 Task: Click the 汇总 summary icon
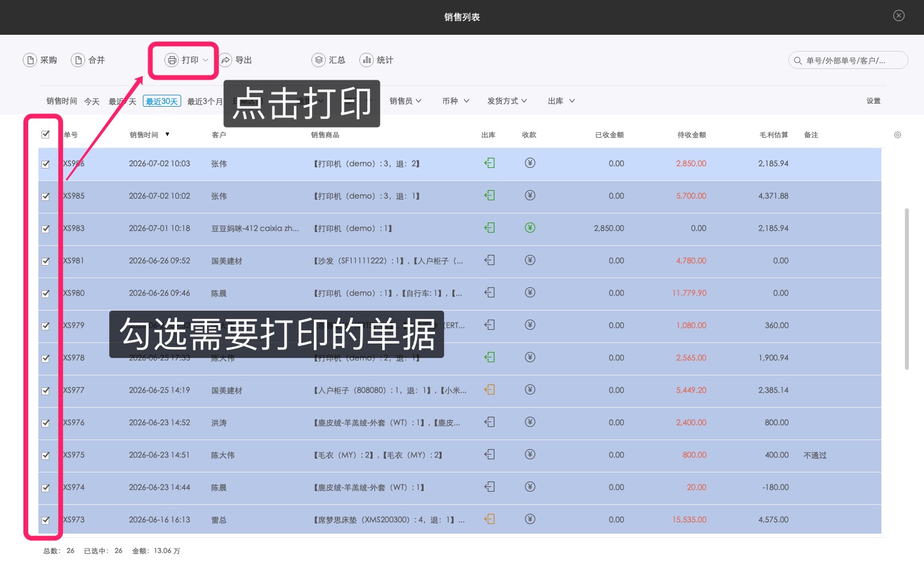319,60
